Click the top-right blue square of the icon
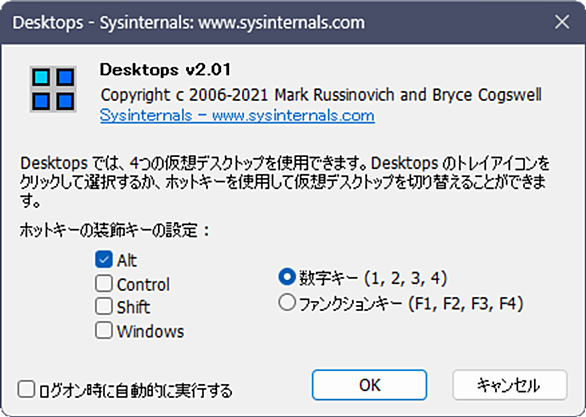Viewport: 586px width, 417px height. 65,77
